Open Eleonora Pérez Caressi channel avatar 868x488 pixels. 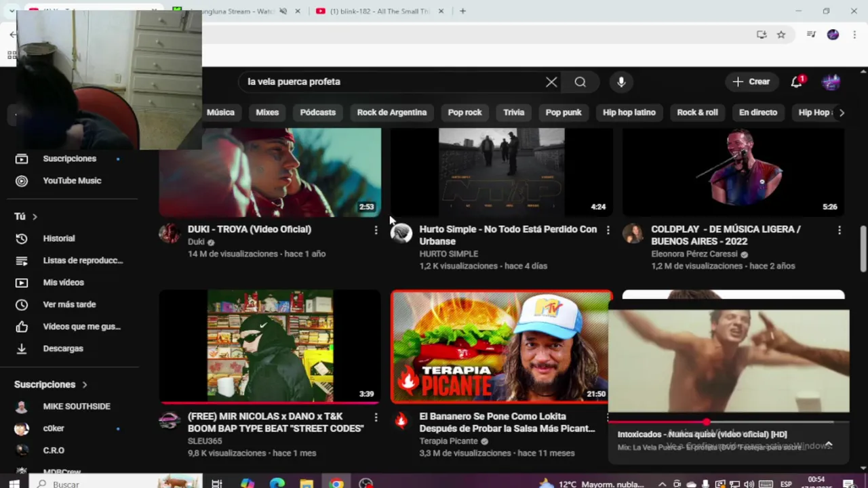[x=633, y=233]
